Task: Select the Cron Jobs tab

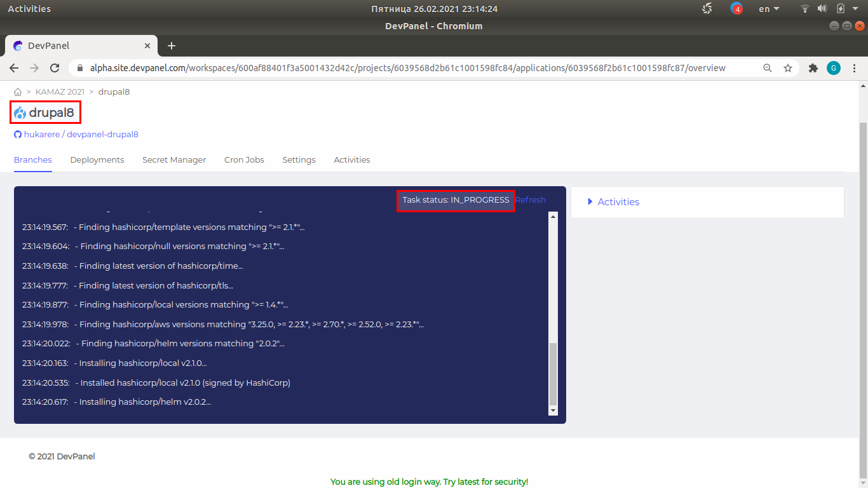Action: point(244,160)
